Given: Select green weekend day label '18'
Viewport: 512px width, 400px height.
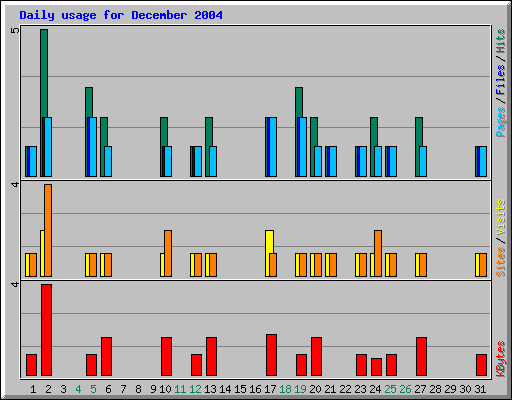Looking at the screenshot, I should (x=285, y=389).
